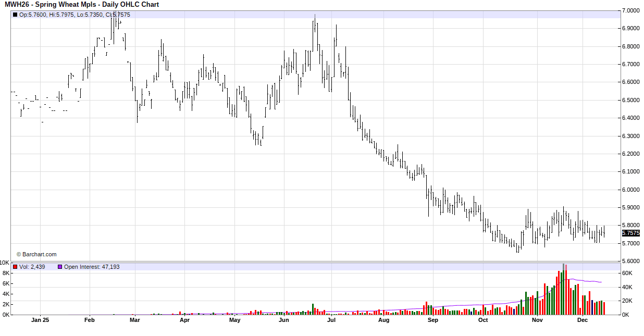644x336 pixels.
Task: Click the 10K volume axis label
Action: click(4, 263)
